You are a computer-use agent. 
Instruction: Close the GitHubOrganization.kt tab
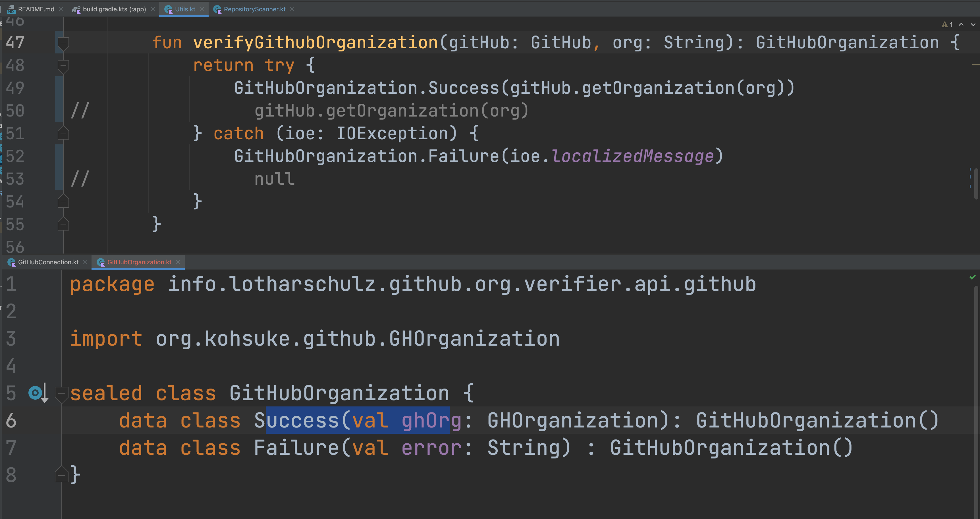tap(178, 262)
